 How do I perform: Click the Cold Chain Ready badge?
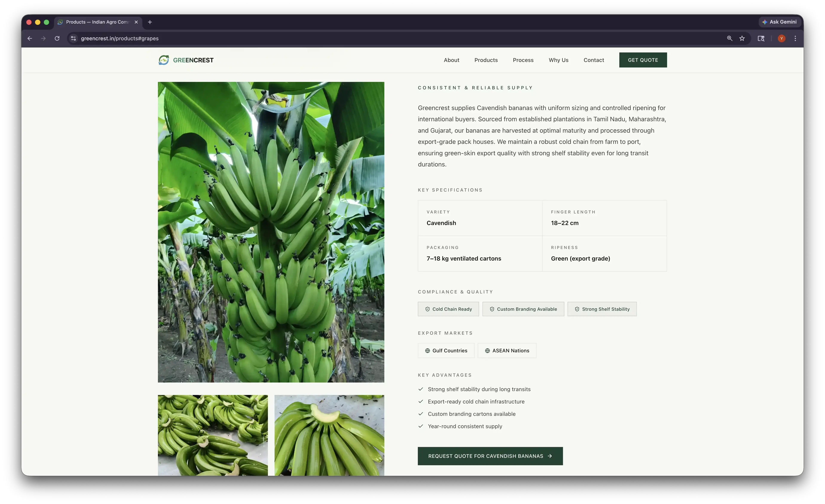pos(448,309)
